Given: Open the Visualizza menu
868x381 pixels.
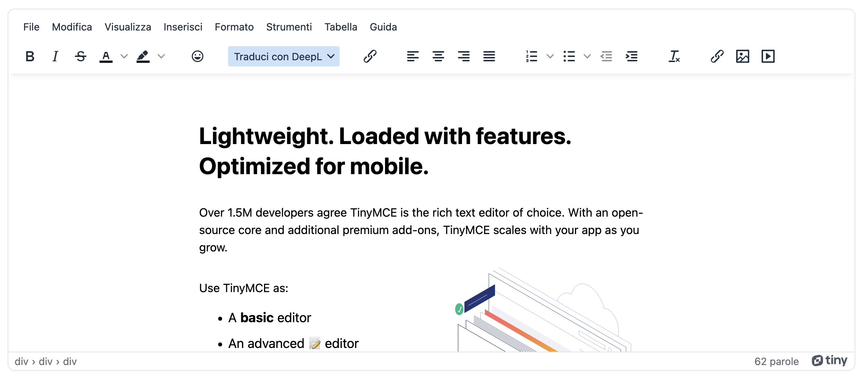Looking at the screenshot, I should click(128, 27).
